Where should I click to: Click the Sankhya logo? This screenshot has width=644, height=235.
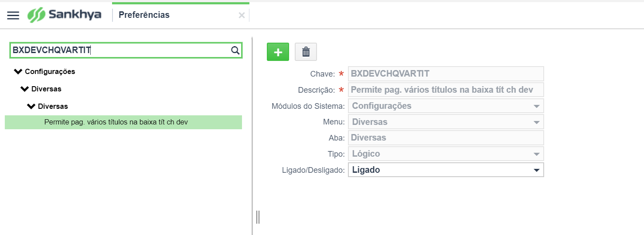pos(65,15)
